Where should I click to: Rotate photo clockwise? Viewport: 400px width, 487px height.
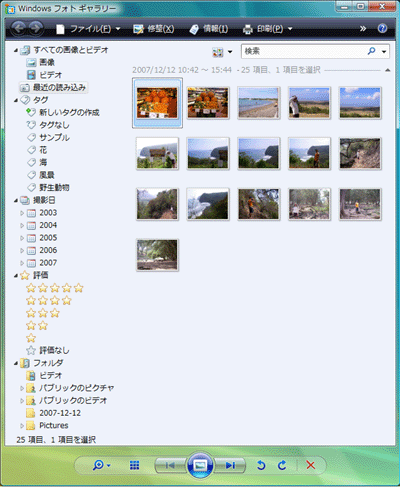(282, 465)
